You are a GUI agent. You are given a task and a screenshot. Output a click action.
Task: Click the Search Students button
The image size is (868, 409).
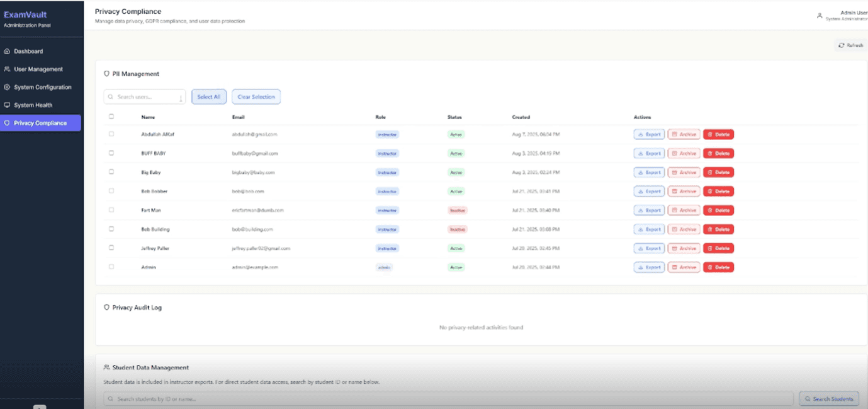829,399
